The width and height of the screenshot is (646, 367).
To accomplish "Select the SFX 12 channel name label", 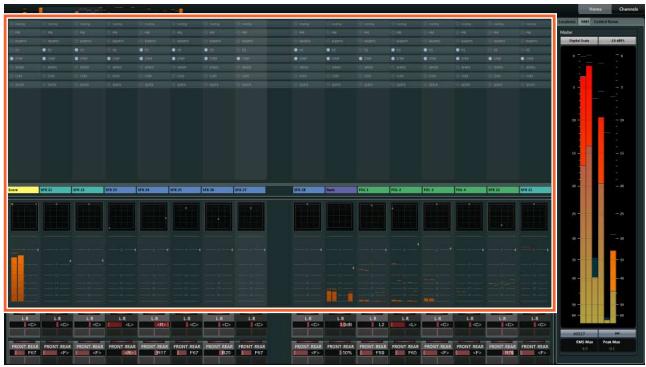I will [88, 190].
